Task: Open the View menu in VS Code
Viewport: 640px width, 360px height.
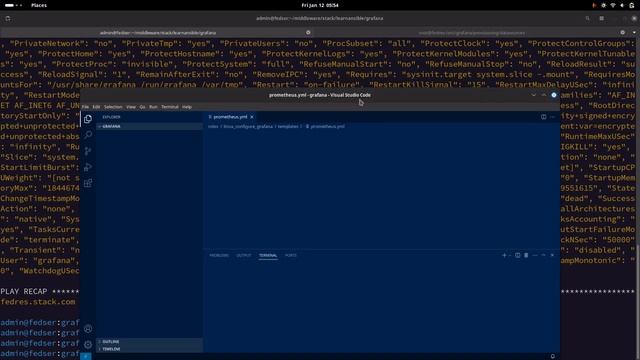Action: (131, 107)
